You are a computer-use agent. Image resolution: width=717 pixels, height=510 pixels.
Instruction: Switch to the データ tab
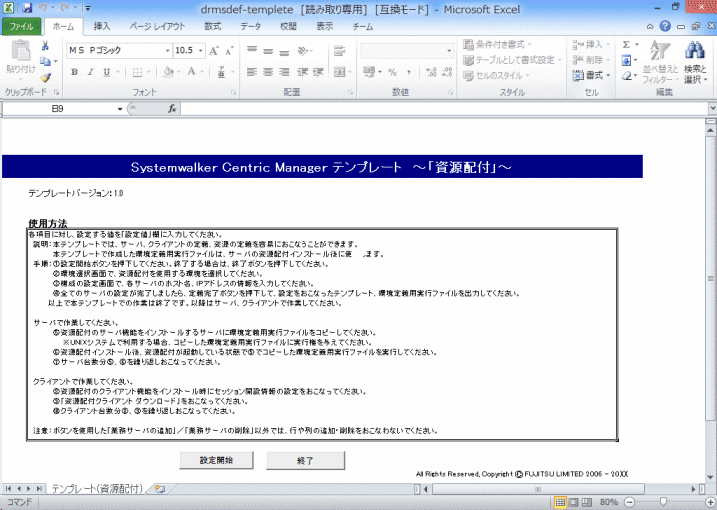pos(251,27)
